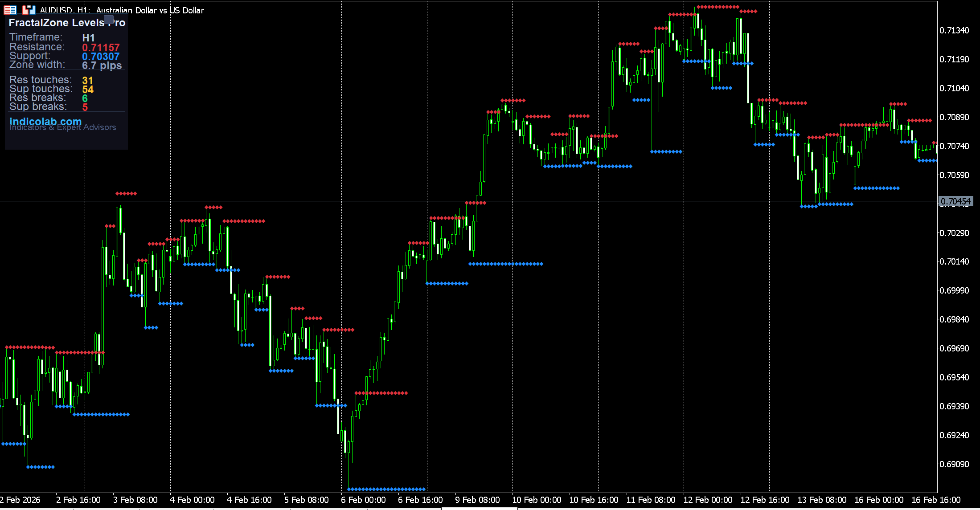Click the 2 Feb 2026 date label
This screenshot has height=510, width=980.
(x=21, y=500)
